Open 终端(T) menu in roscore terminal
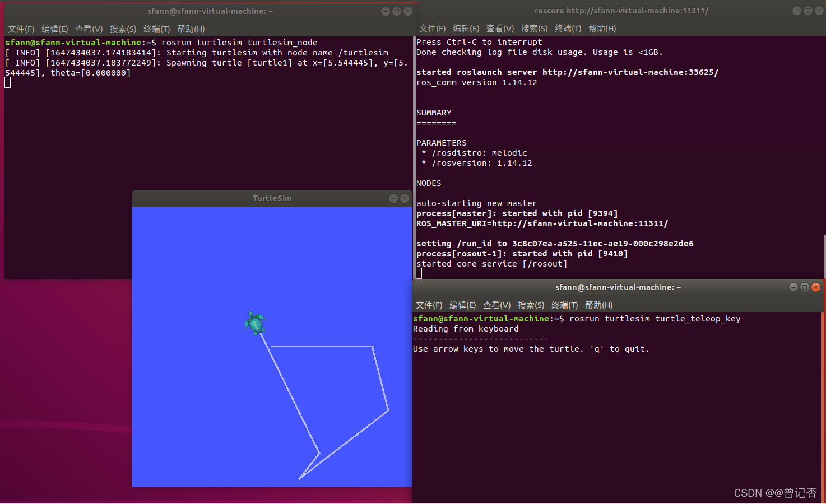The height and width of the screenshot is (504, 826). click(x=568, y=28)
